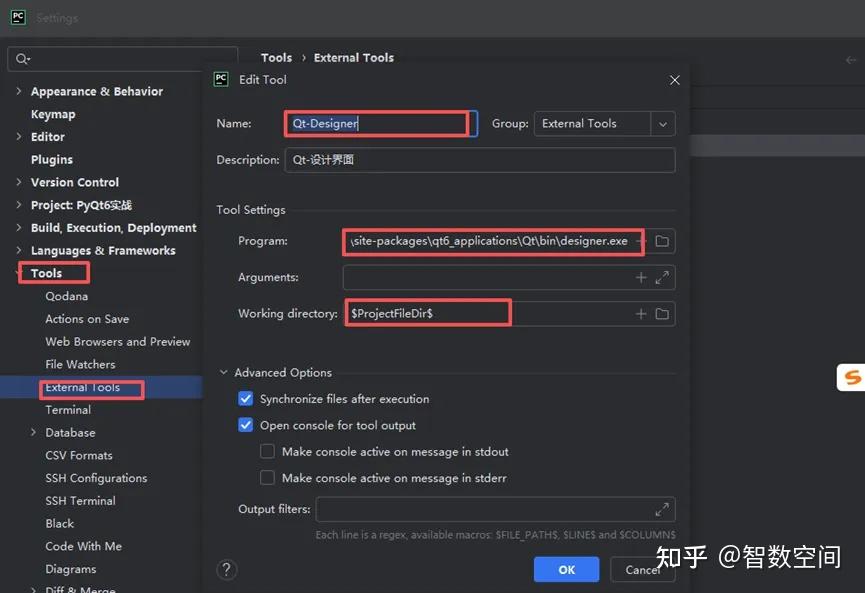The height and width of the screenshot is (593, 865).
Task: Open Terminal settings
Action: pyautogui.click(x=68, y=410)
